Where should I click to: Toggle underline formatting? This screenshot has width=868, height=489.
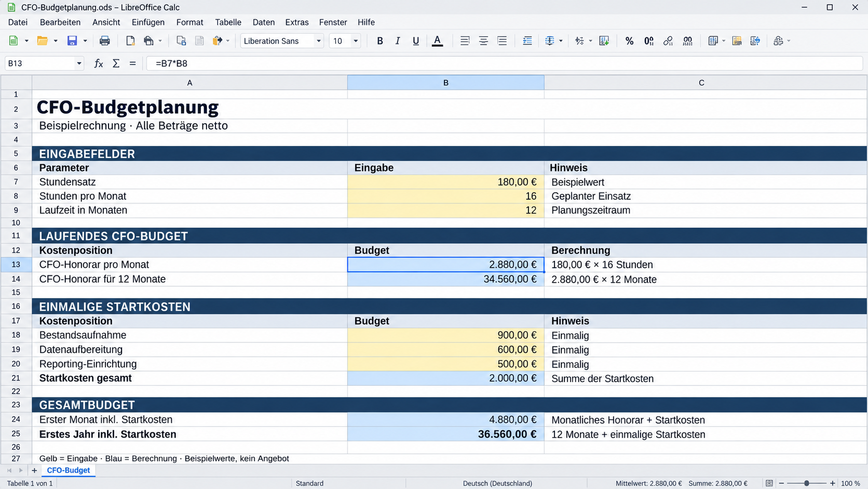coord(416,41)
